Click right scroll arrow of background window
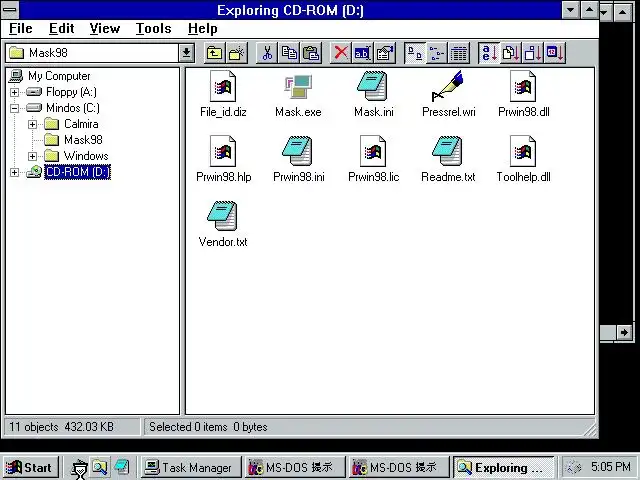Image resolution: width=640 pixels, height=480 pixels. point(624,333)
